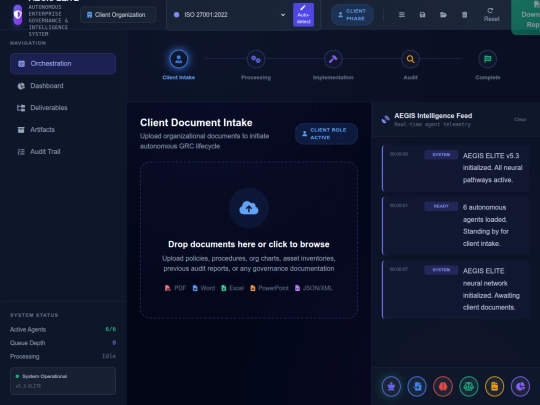The width and height of the screenshot is (540, 405).
Task: Click the green Download Report button
Action: (526, 17)
